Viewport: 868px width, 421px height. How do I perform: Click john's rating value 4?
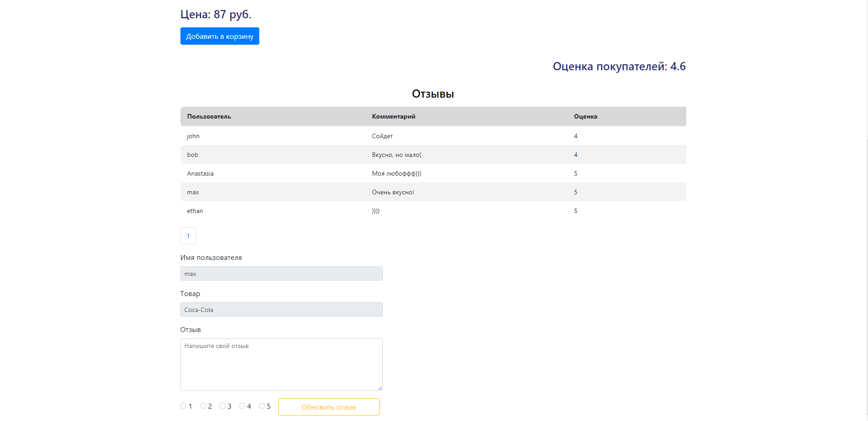575,136
